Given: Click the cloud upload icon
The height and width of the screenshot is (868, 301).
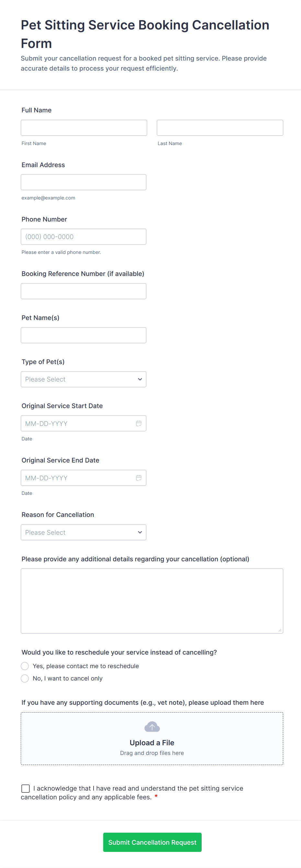Looking at the screenshot, I should click(152, 727).
